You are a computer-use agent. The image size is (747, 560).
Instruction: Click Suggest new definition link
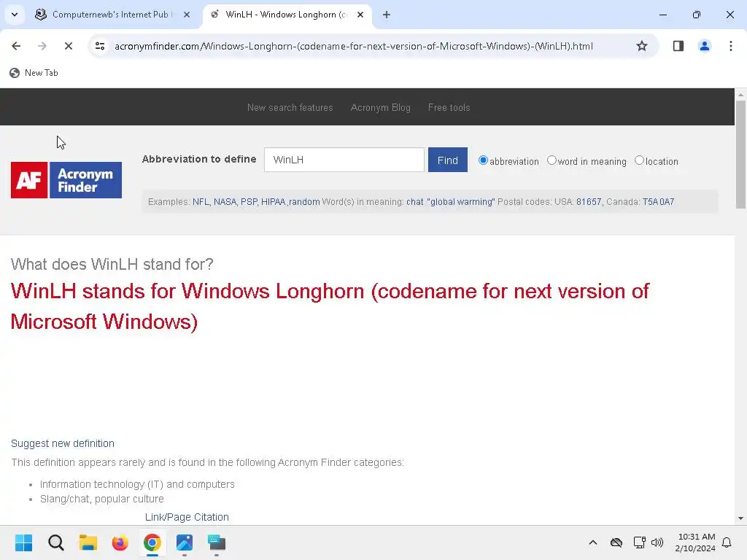click(63, 443)
